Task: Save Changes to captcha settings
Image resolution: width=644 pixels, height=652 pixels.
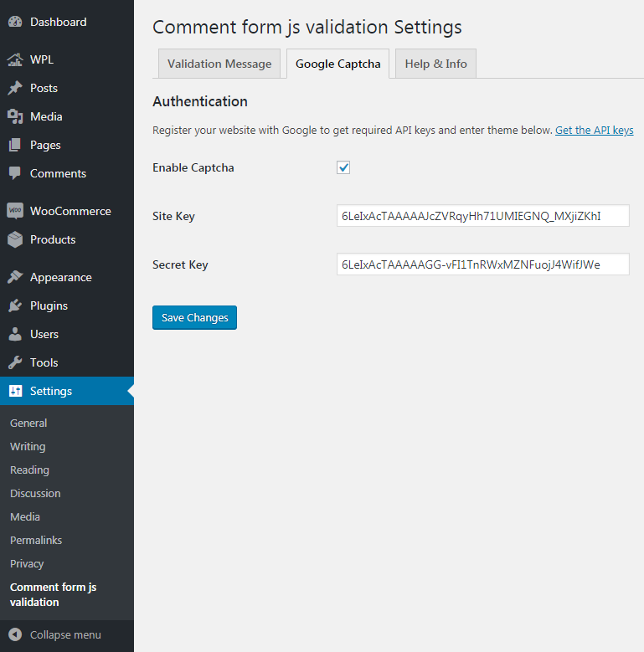Action: 194,318
